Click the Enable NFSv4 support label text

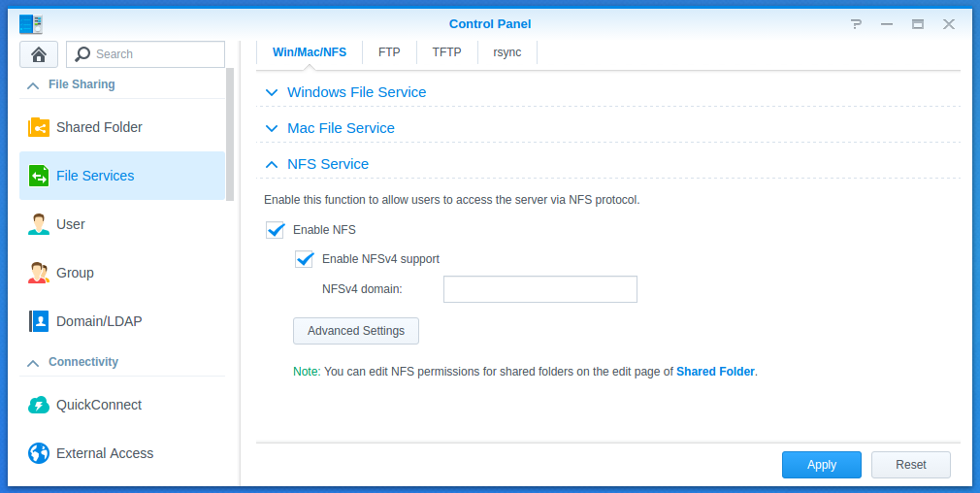pyautogui.click(x=380, y=259)
